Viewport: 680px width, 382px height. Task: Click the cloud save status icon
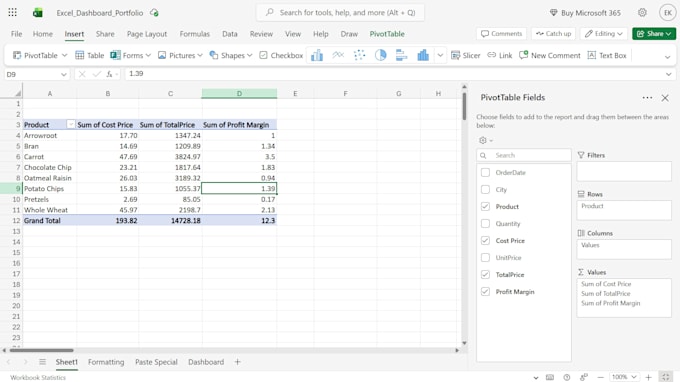154,13
